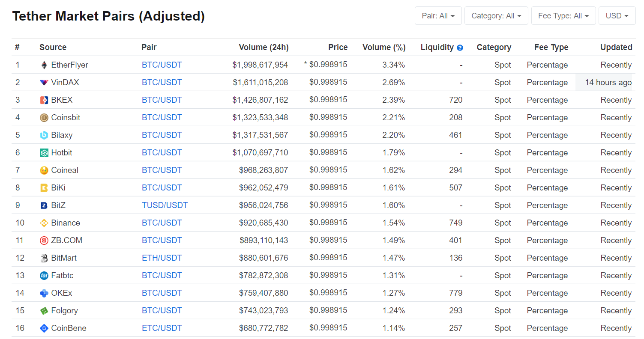
Task: Click the Fatbtc exchange logo icon
Action: click(x=44, y=276)
